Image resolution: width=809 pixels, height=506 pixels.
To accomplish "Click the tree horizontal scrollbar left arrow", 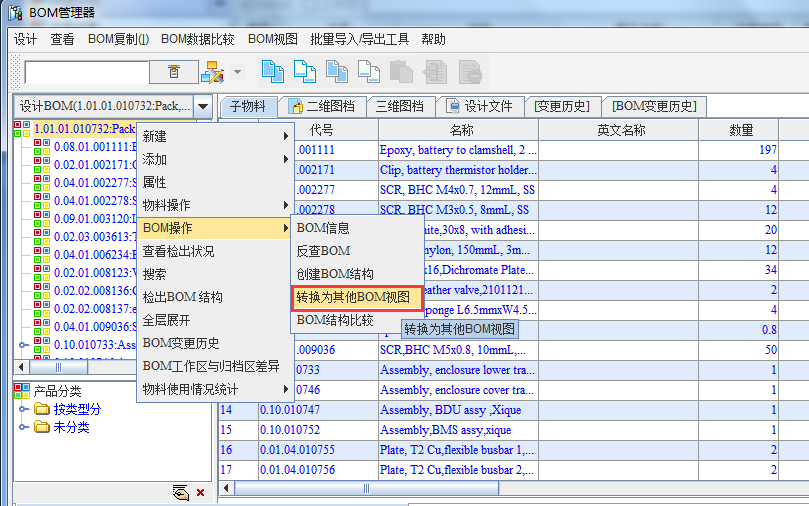I will [x=21, y=367].
